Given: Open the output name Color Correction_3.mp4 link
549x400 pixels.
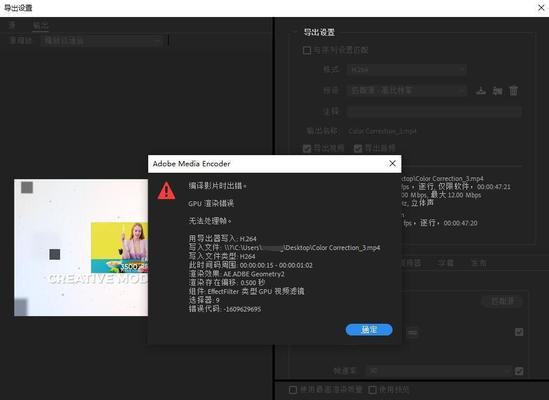Looking at the screenshot, I should click(382, 131).
